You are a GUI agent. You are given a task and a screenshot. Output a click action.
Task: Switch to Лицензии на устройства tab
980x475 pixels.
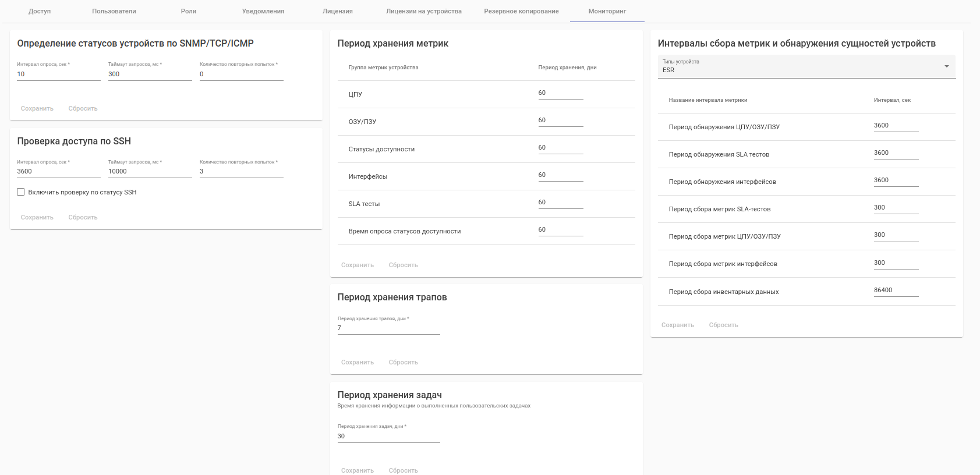coord(424,11)
